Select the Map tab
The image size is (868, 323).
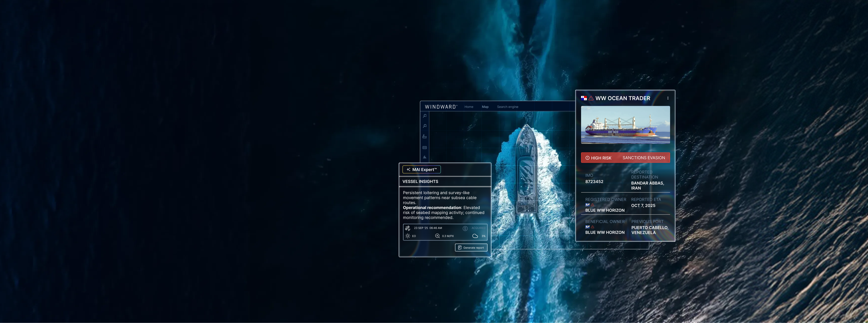point(485,107)
